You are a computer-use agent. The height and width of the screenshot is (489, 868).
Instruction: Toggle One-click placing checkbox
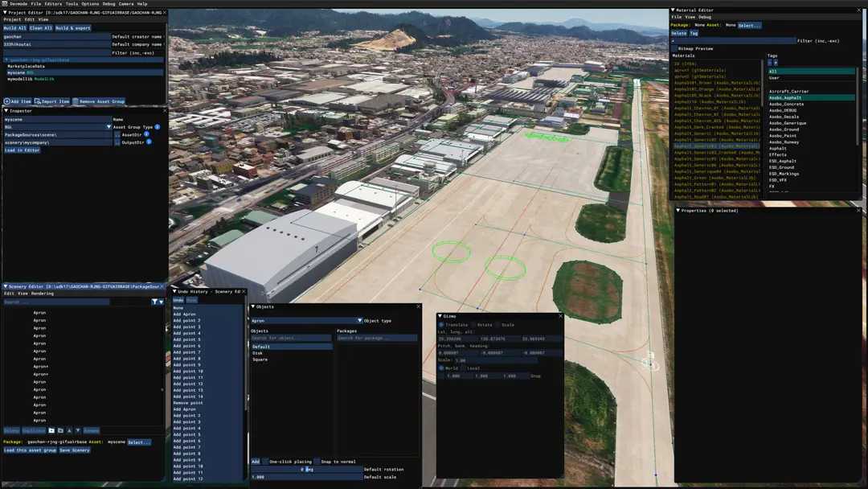(x=265, y=462)
